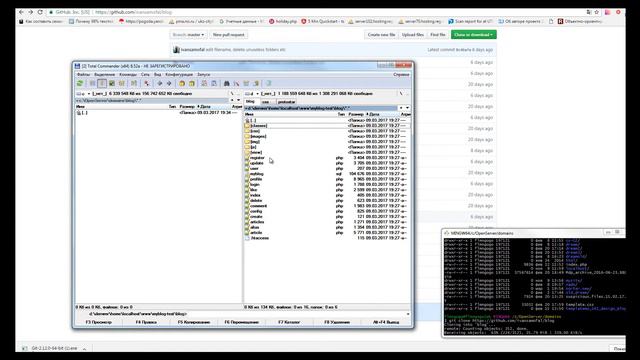
Task: Expand Git installer download chevron
Action: click(84, 349)
